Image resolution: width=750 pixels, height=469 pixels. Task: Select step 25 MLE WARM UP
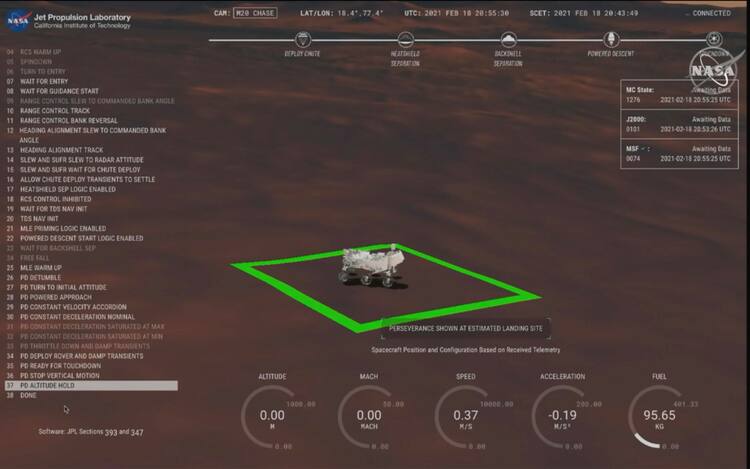[34, 268]
